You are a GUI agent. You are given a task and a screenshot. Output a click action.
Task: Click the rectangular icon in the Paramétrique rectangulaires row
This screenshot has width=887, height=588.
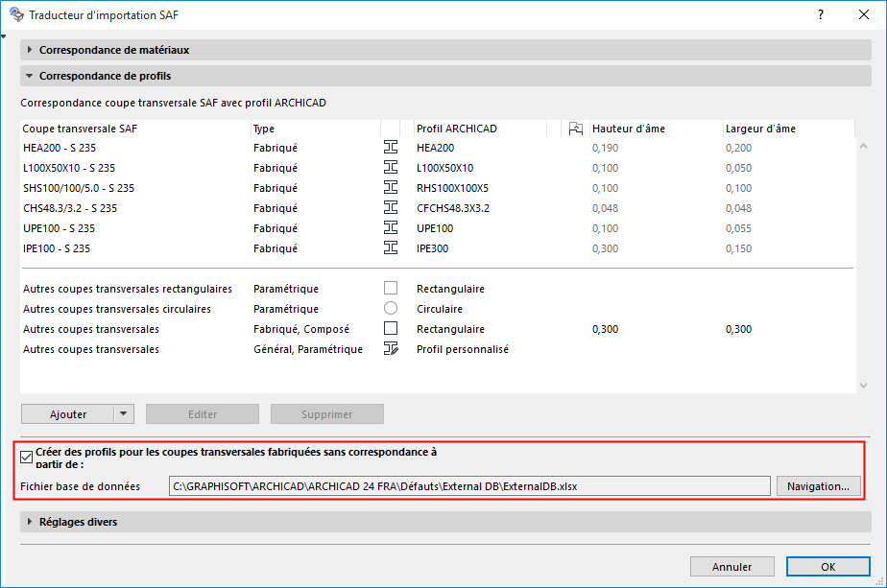[x=391, y=288]
